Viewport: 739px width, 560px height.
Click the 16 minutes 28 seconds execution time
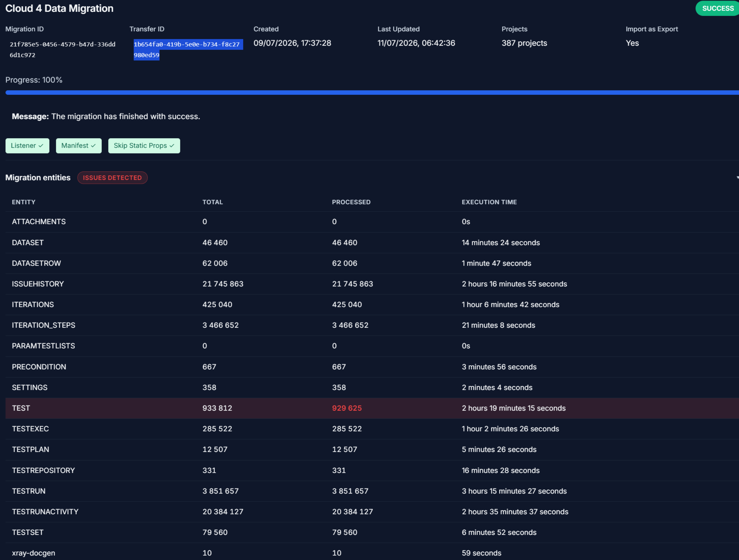click(x=501, y=471)
